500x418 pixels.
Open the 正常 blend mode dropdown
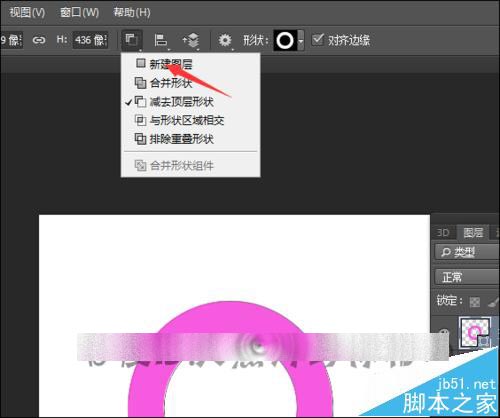click(467, 277)
